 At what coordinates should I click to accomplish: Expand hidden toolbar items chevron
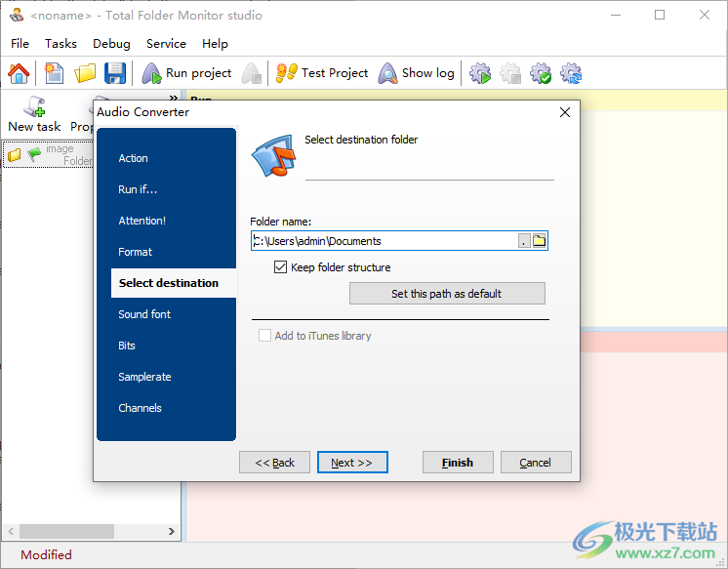[173, 98]
